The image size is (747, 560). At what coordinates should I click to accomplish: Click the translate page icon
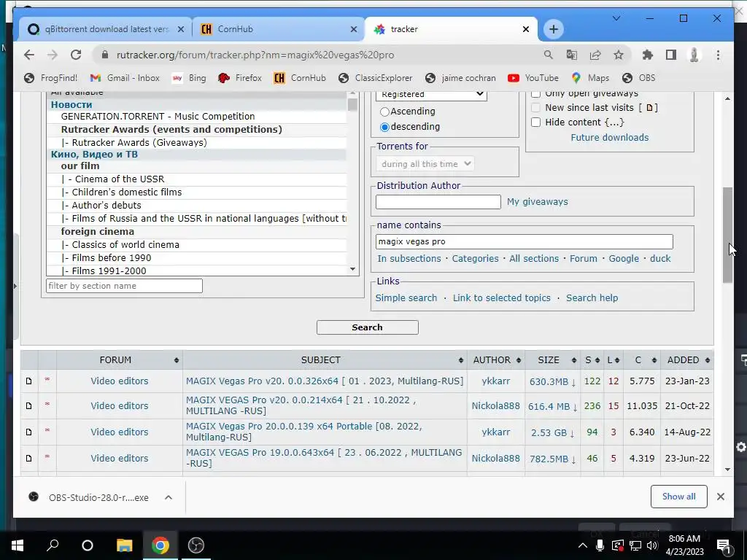pyautogui.click(x=572, y=55)
